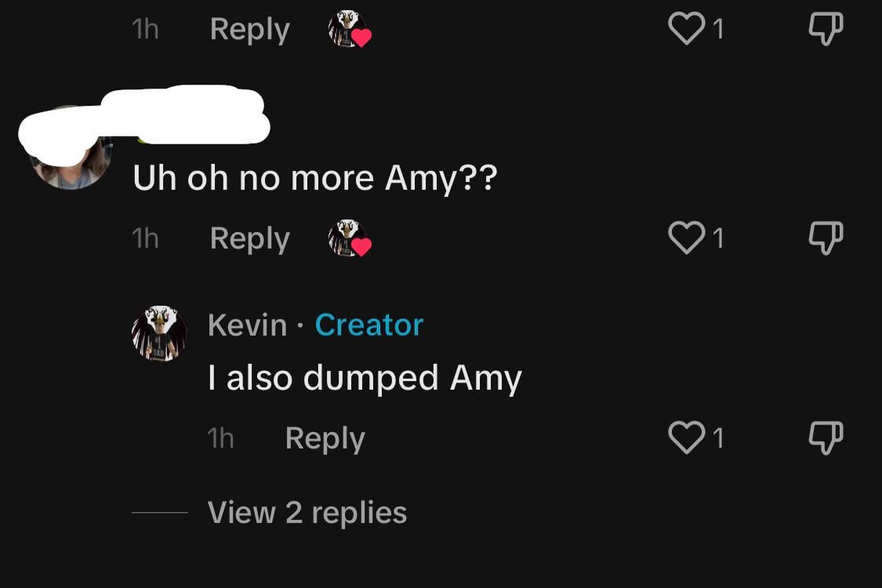Tap the Creator label next to Kevin
882x588 pixels.
[369, 325]
